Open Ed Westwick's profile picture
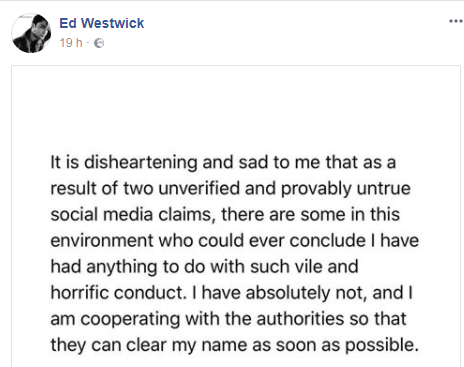 coord(31,33)
